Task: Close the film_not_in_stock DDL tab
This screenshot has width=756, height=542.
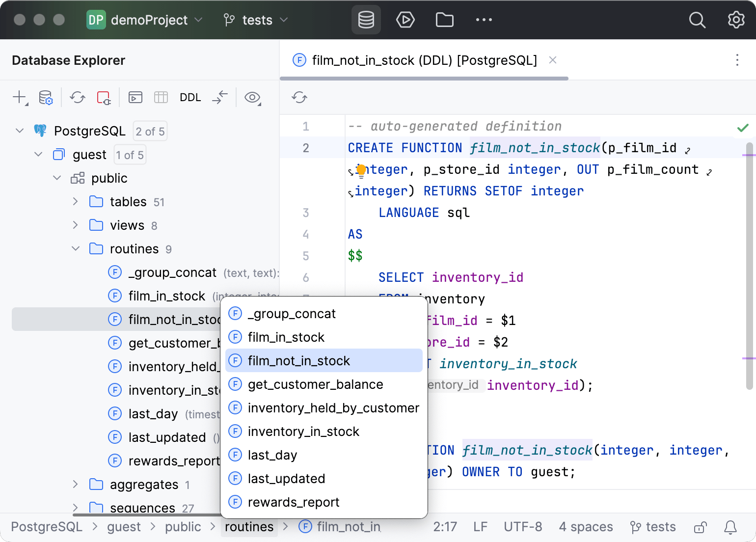Action: pyautogui.click(x=553, y=60)
